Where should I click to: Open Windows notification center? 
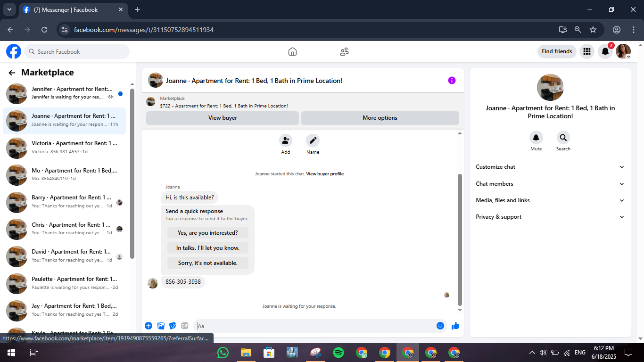tap(628, 353)
